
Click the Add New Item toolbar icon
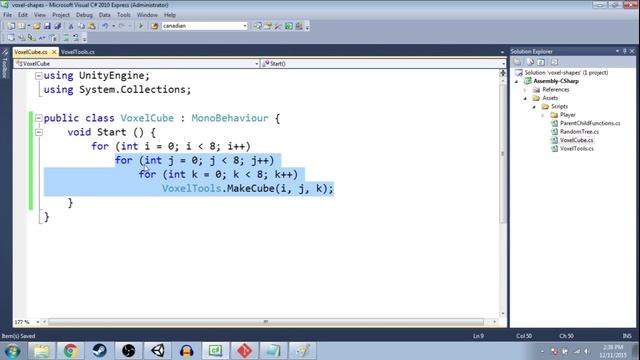point(22,26)
